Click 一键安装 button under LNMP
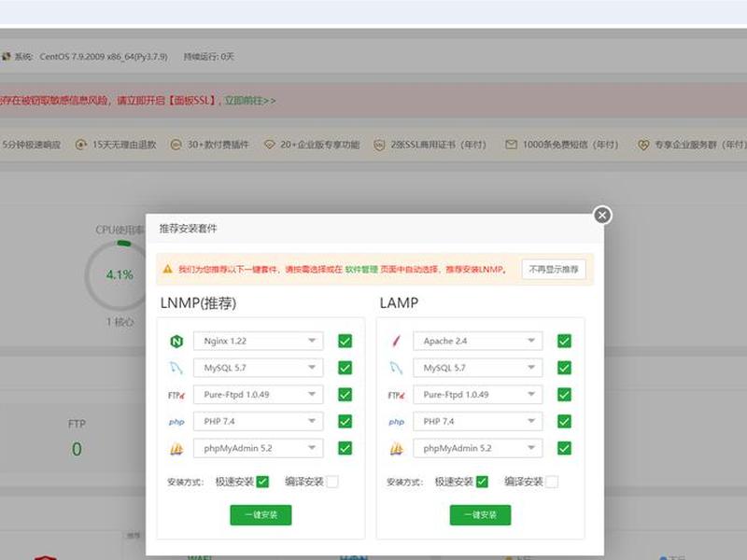747x560 pixels. (x=261, y=515)
